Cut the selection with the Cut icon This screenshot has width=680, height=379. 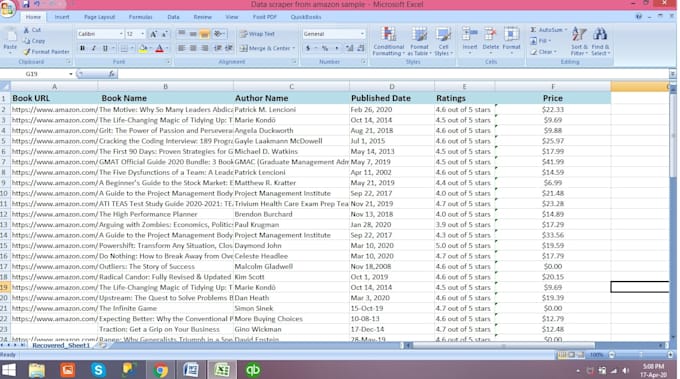[x=26, y=30]
